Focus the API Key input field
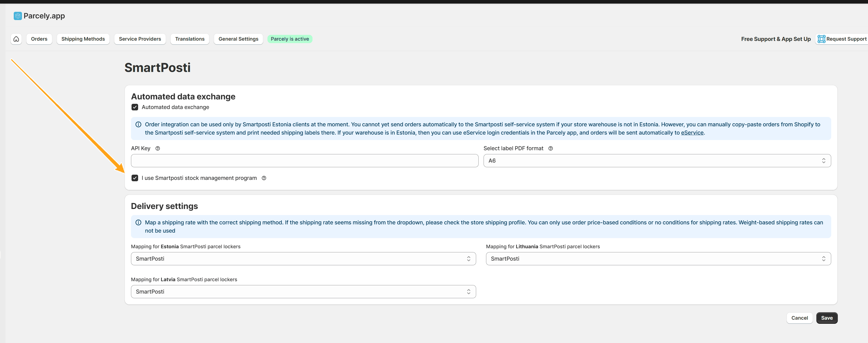 coord(304,161)
